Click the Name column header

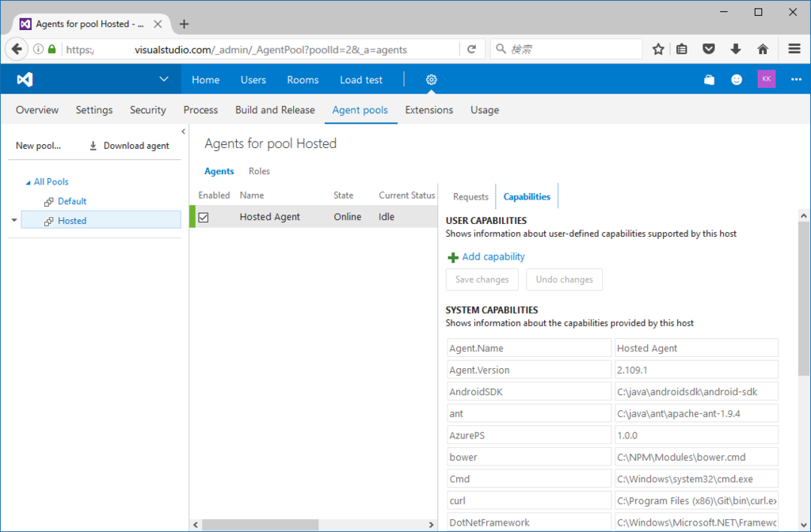click(252, 195)
